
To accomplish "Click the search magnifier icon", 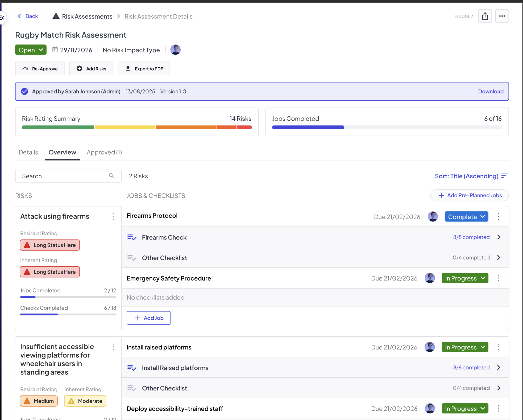I will click(111, 176).
